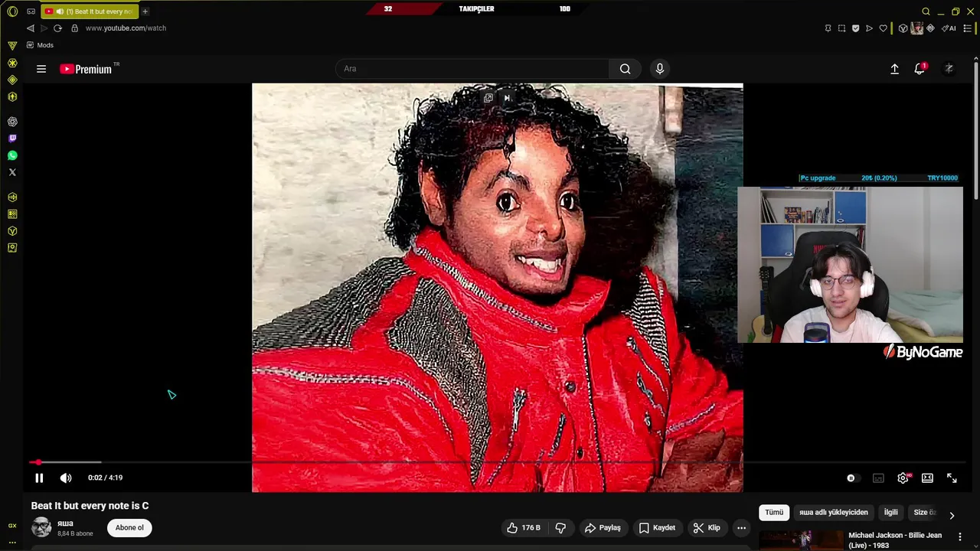Open YouTube upload/create button
980x551 pixels.
(x=894, y=69)
